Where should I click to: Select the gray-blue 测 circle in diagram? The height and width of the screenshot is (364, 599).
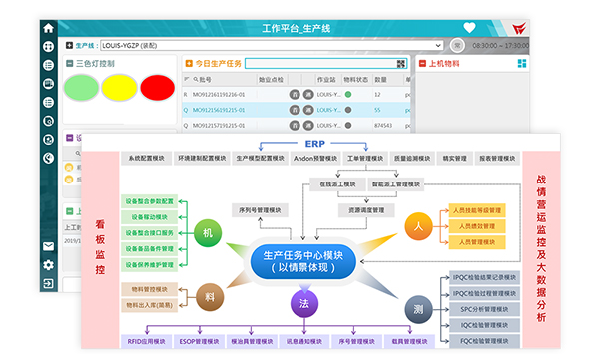[418, 309]
